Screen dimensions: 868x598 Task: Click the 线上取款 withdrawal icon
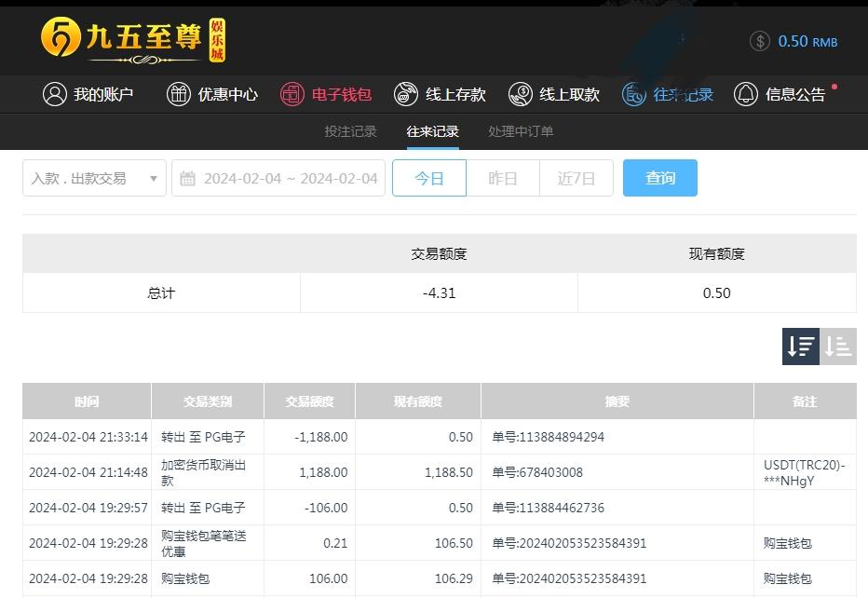pos(520,94)
